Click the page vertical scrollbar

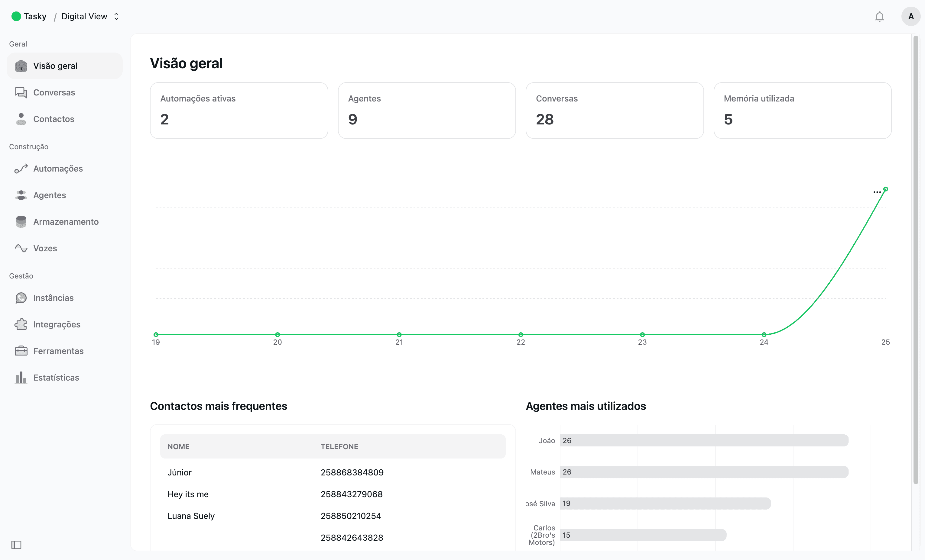tap(916, 259)
